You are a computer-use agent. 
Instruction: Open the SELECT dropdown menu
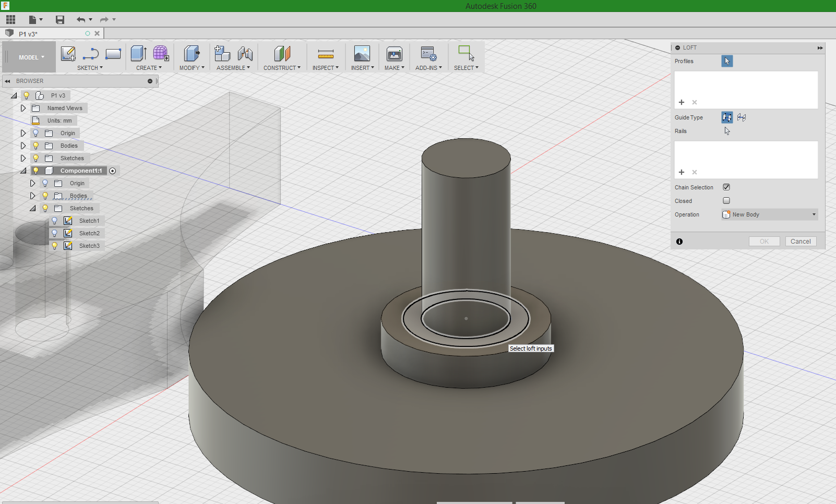point(466,68)
